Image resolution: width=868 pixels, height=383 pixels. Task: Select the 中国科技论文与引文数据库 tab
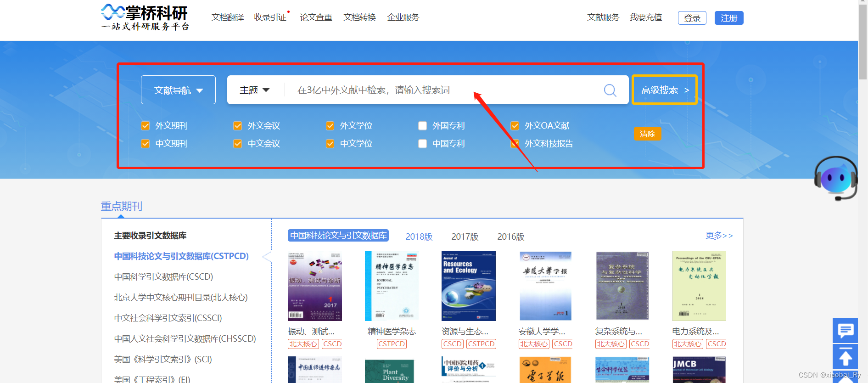pyautogui.click(x=338, y=236)
